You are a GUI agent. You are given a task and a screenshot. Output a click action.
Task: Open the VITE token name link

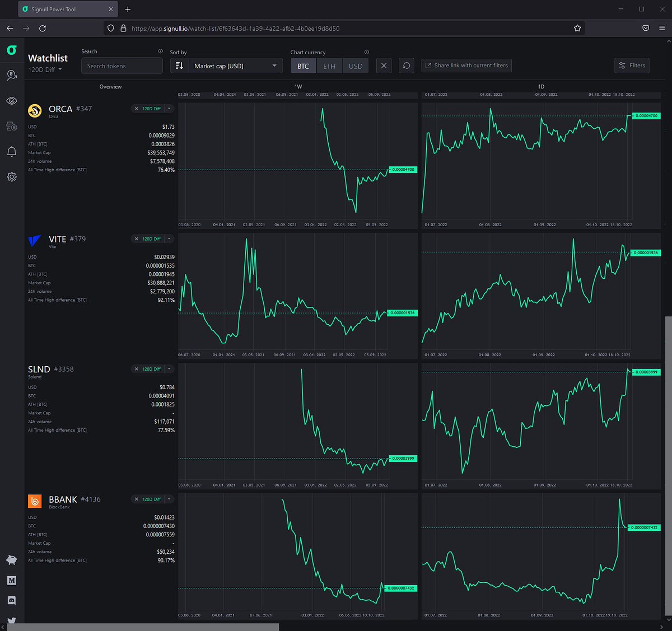(57, 239)
